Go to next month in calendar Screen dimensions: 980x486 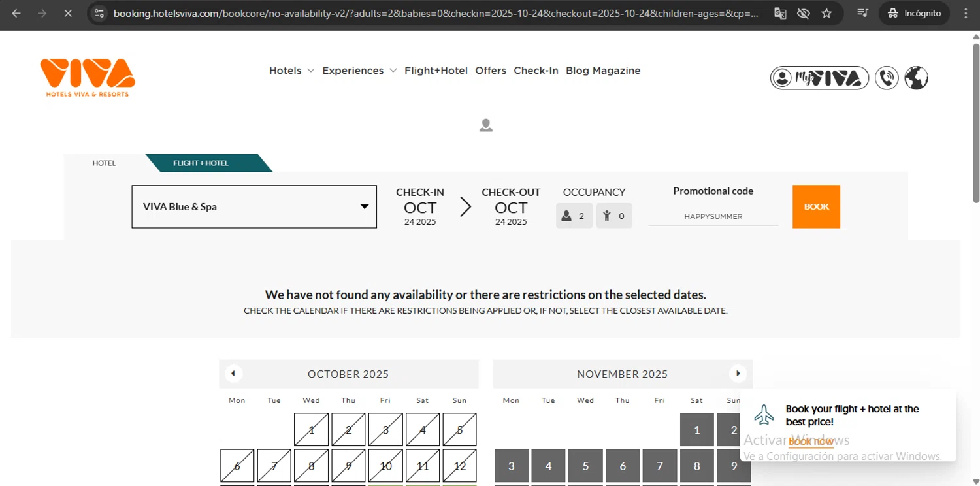click(x=738, y=374)
